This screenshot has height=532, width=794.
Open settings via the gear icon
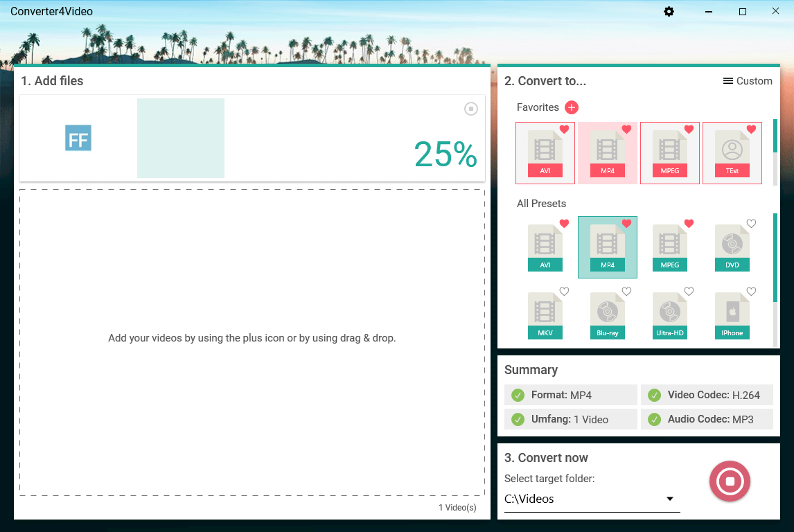point(669,11)
